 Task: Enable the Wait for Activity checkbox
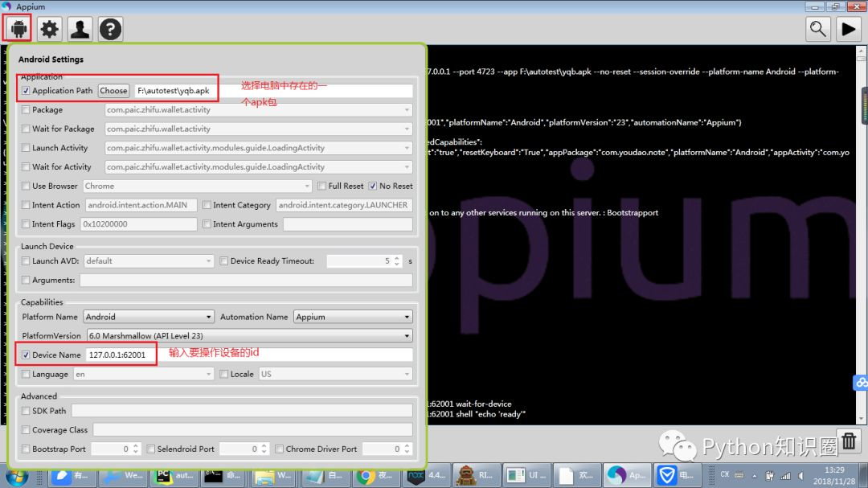26,166
